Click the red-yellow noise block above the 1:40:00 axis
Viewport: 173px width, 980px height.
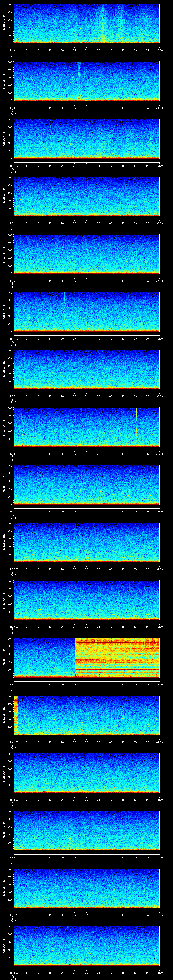coord(117,657)
